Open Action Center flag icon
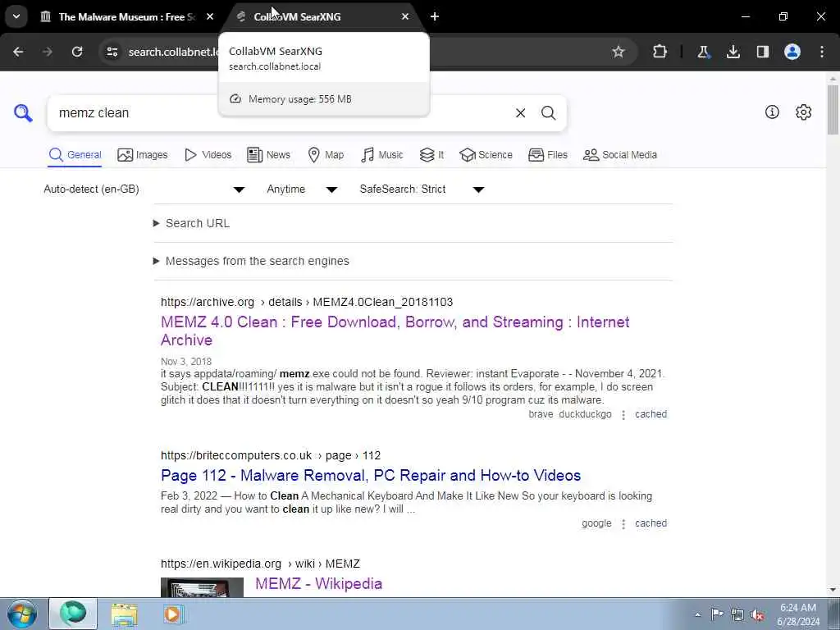Screen dimensions: 840x630 click(x=717, y=614)
